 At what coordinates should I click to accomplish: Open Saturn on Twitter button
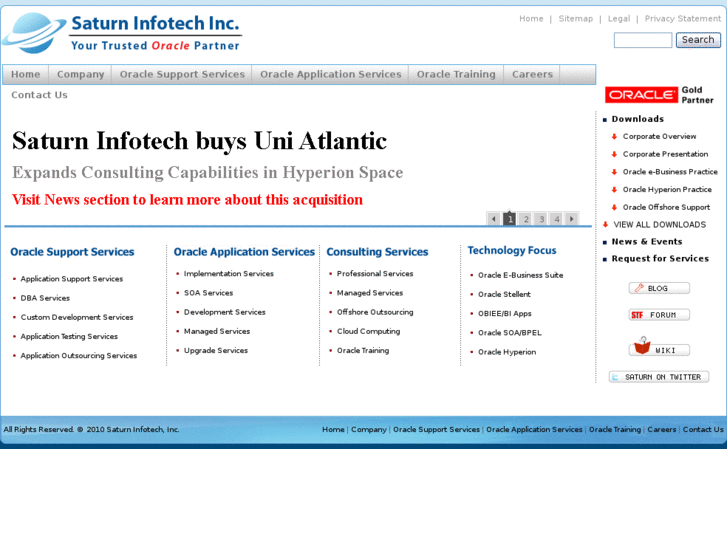[x=659, y=377]
